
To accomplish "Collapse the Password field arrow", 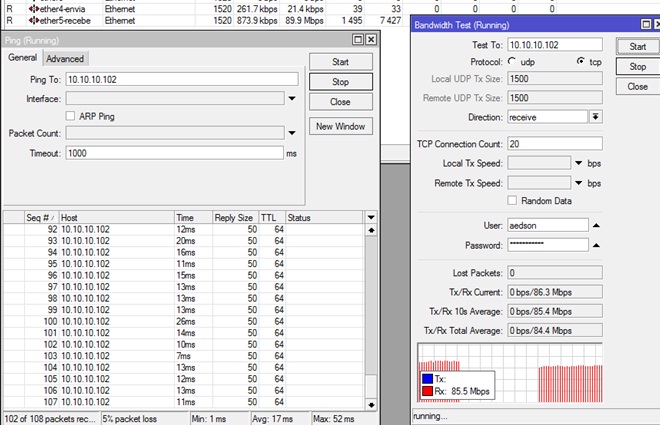I will (x=596, y=245).
